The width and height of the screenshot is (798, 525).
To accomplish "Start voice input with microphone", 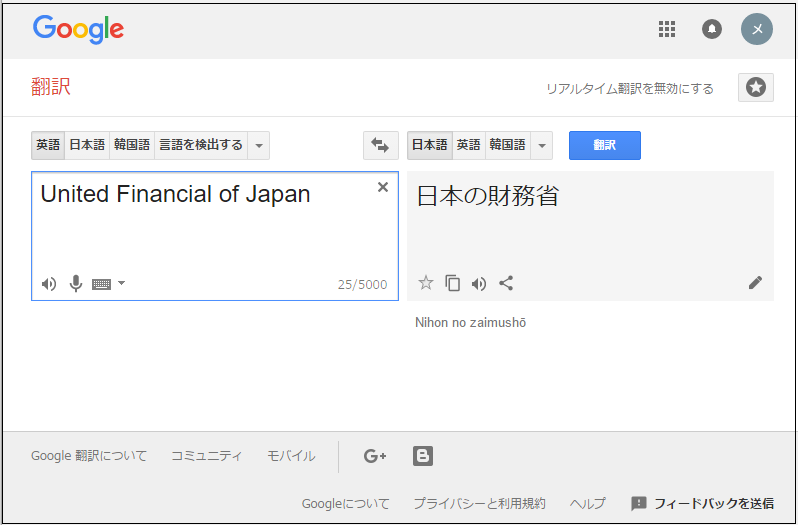I will (75, 284).
